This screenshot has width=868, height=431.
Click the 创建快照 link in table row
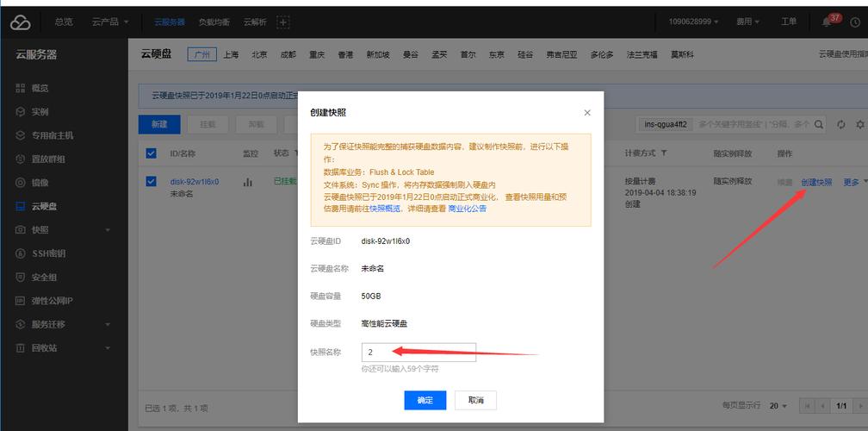click(x=816, y=182)
